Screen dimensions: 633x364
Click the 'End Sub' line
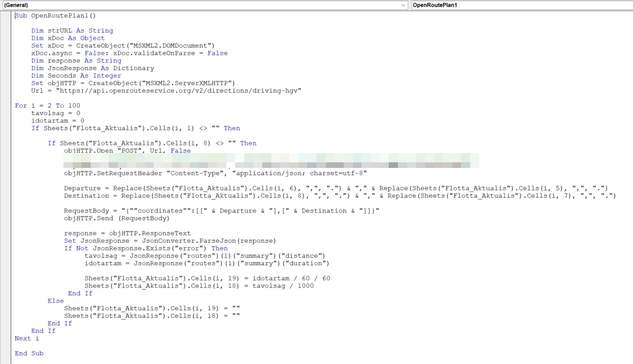tap(29, 353)
